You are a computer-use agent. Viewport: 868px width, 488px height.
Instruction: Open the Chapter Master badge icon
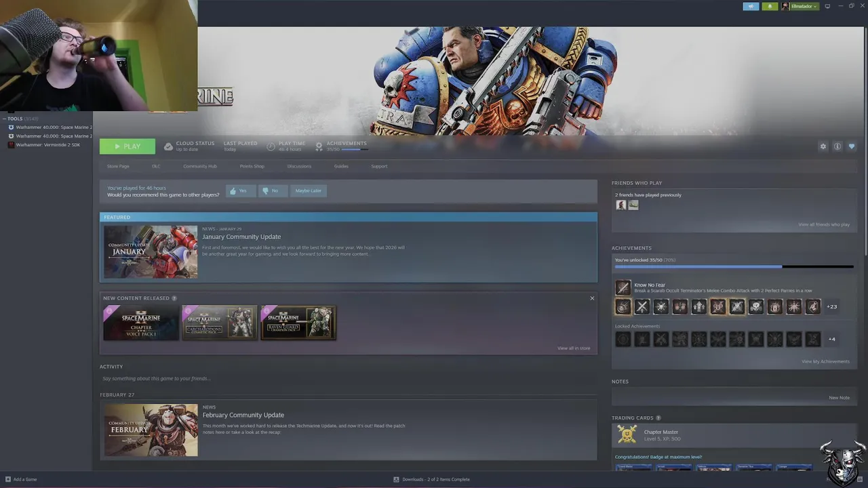(x=627, y=435)
